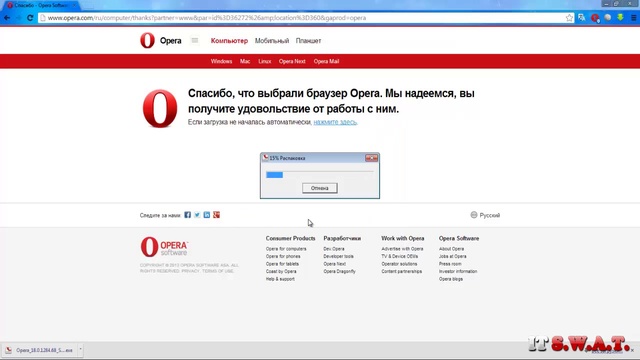Click the address bar URL field

pos(302,18)
